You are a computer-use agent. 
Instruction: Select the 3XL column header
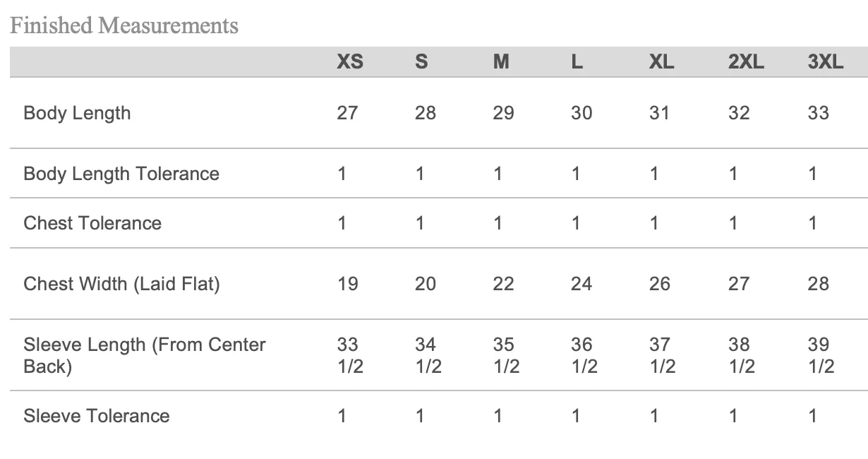[826, 62]
